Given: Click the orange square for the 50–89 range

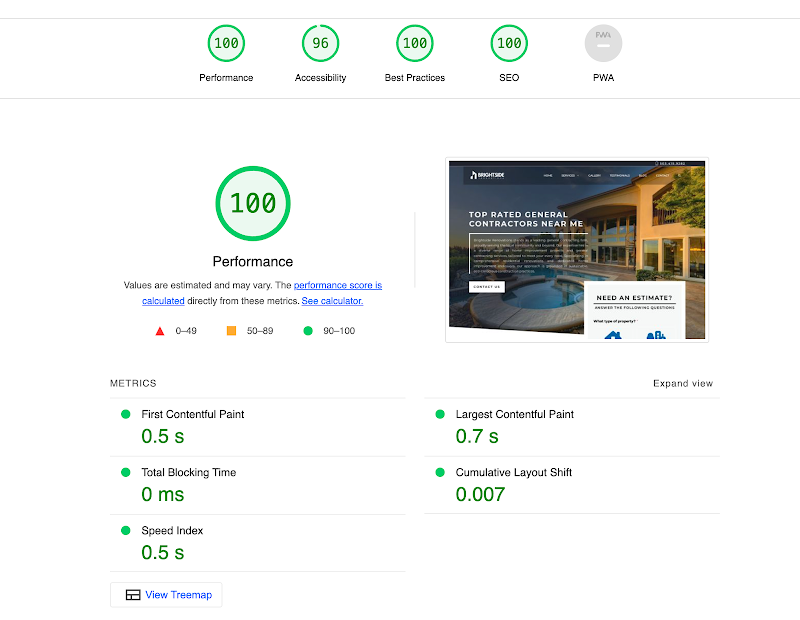Looking at the screenshot, I should (x=230, y=329).
